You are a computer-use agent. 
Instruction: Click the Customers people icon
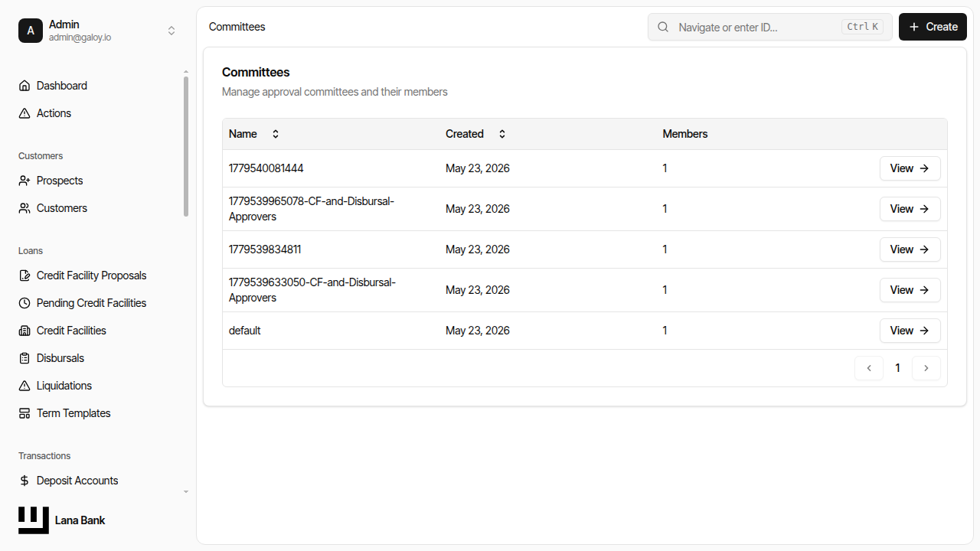(x=24, y=208)
